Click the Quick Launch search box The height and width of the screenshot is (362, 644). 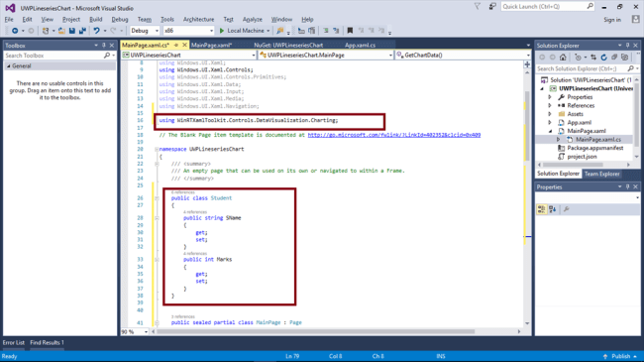548,7
